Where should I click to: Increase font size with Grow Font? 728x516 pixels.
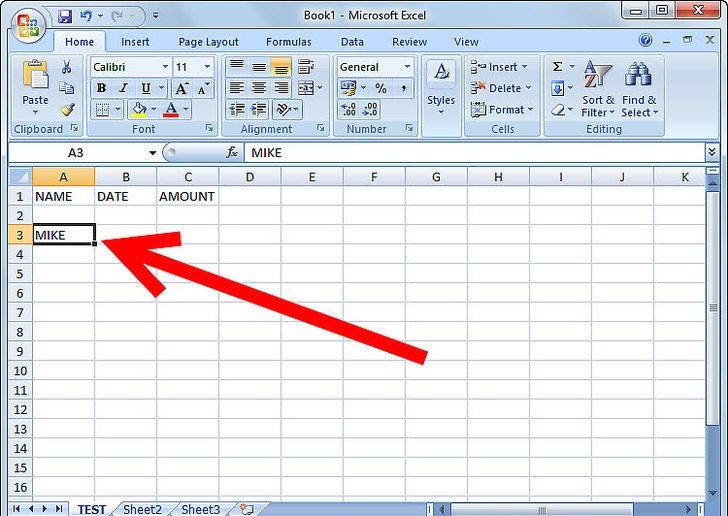pyautogui.click(x=182, y=88)
